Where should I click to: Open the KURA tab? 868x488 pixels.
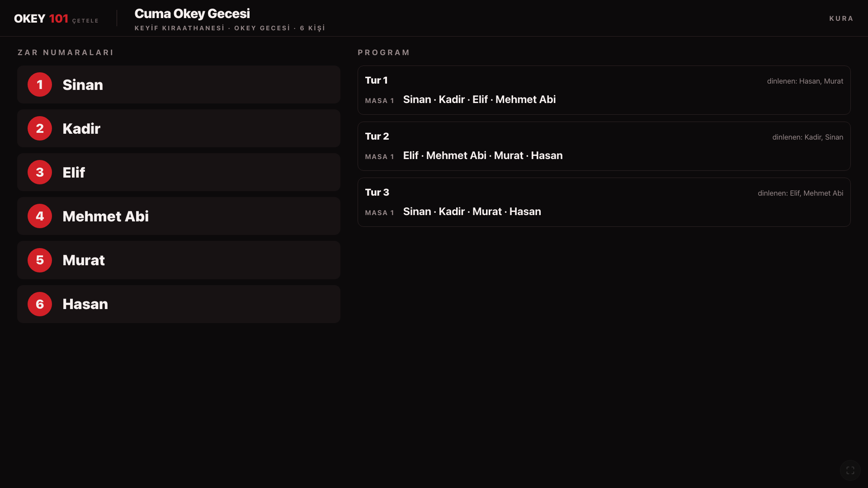[x=841, y=19]
